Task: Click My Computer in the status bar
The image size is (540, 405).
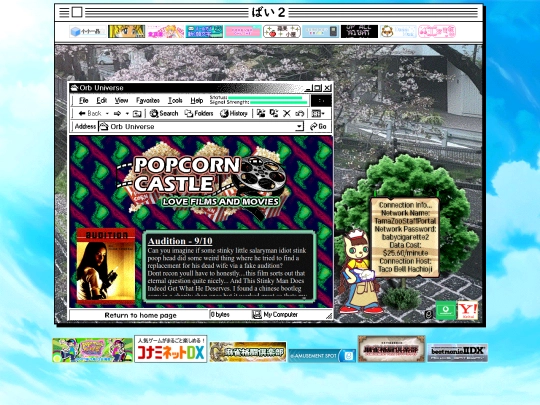Action: click(280, 314)
